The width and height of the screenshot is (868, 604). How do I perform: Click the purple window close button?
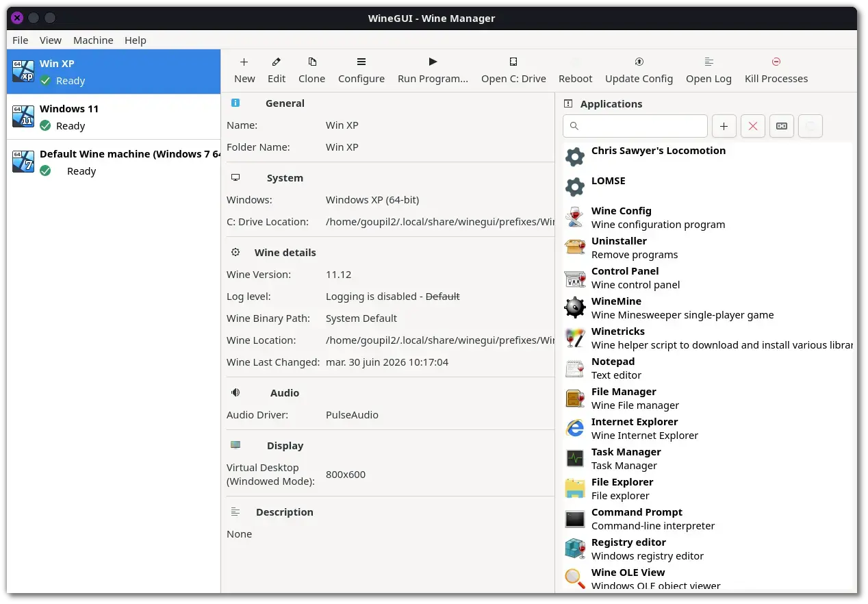pos(17,18)
